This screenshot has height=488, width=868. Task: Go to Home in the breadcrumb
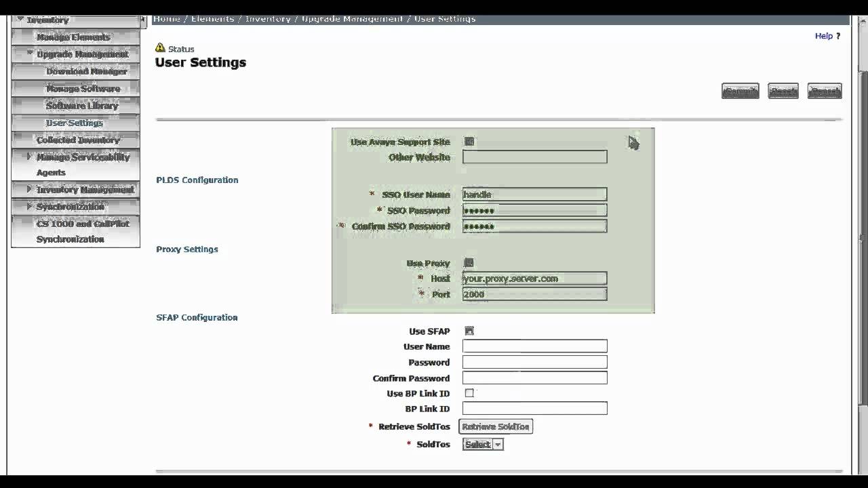click(167, 18)
